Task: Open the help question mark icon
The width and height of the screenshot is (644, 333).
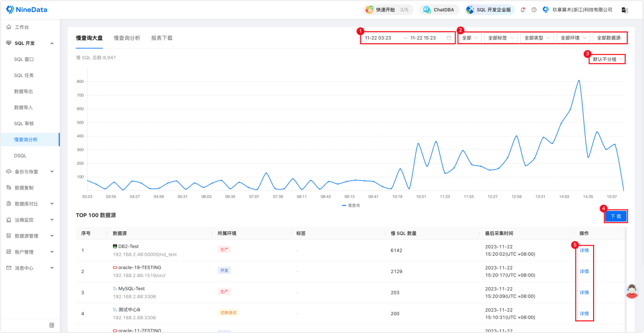Action: (534, 10)
